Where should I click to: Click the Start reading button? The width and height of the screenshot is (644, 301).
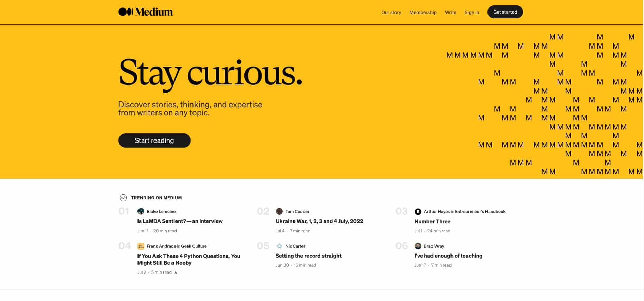pyautogui.click(x=154, y=140)
